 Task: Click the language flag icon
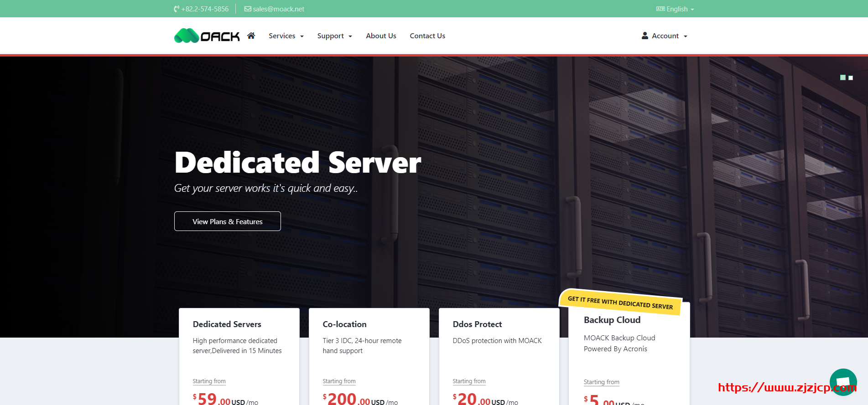click(x=660, y=9)
